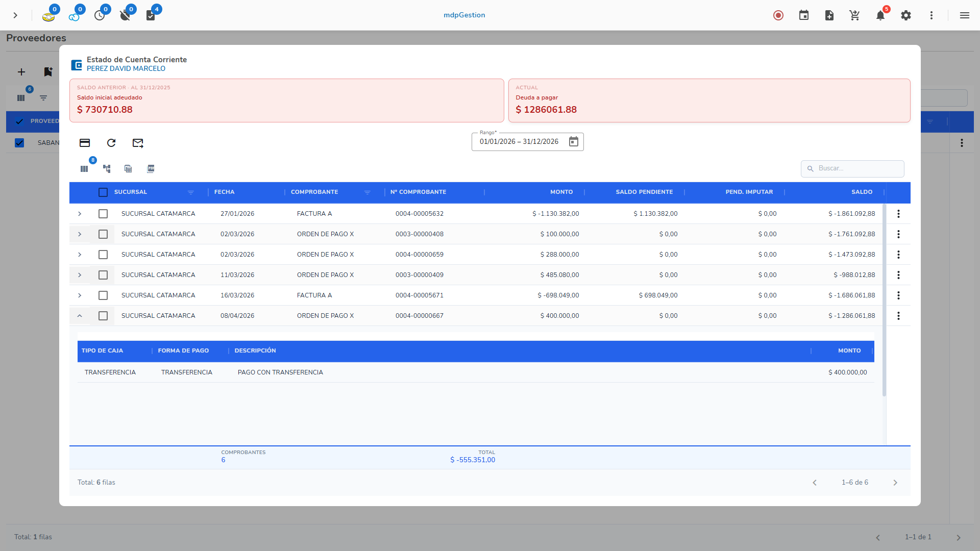
Task: Select the checkbox for FACTURA A 0004-00005632
Action: pyautogui.click(x=103, y=214)
